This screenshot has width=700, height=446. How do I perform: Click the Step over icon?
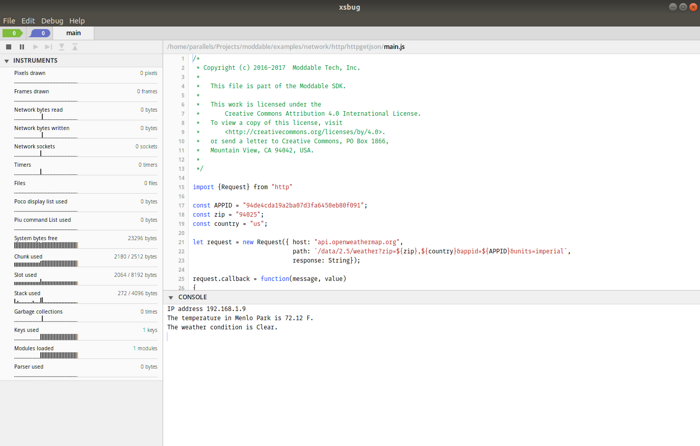[x=49, y=47]
